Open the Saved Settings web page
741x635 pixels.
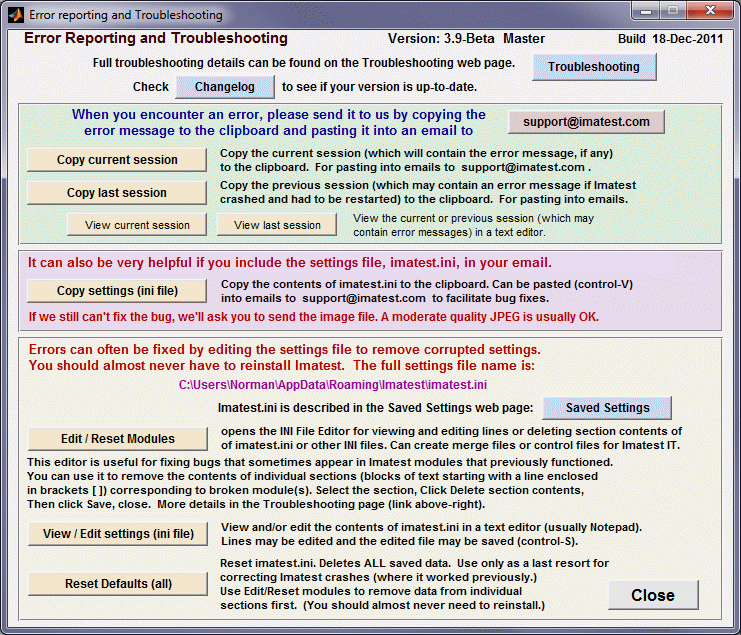pos(607,408)
